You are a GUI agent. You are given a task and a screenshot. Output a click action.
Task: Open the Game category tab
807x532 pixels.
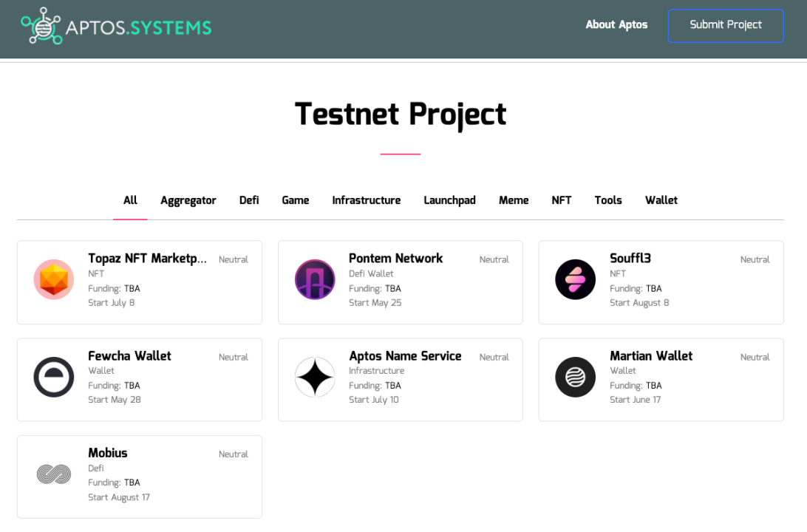pos(296,200)
